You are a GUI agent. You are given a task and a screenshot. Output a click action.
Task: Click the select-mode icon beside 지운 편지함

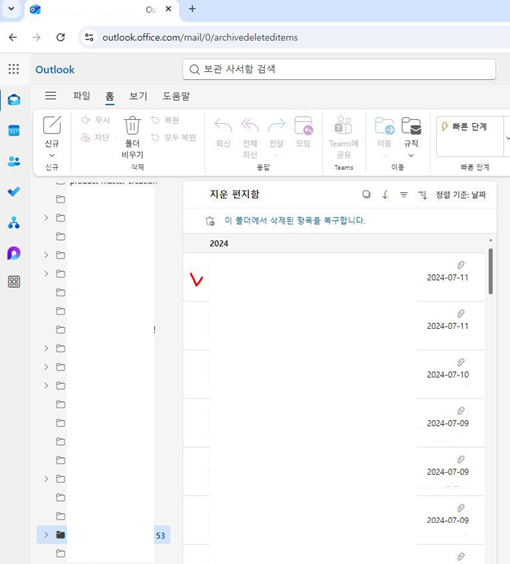tap(366, 195)
